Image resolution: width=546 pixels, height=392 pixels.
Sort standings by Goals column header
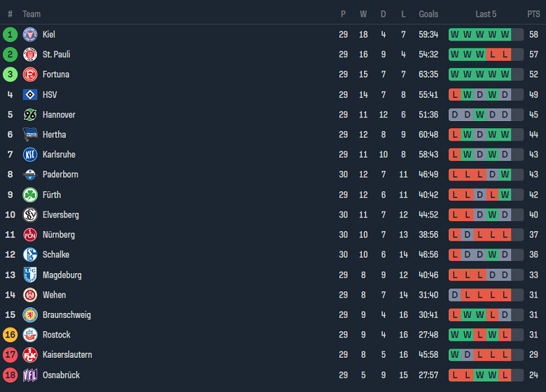[428, 14]
